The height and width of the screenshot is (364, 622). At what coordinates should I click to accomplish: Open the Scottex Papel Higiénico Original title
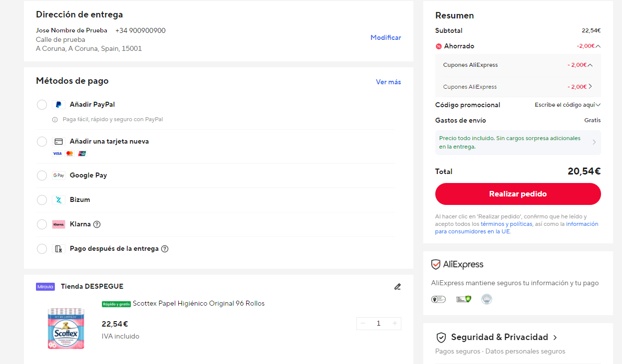pyautogui.click(x=199, y=304)
